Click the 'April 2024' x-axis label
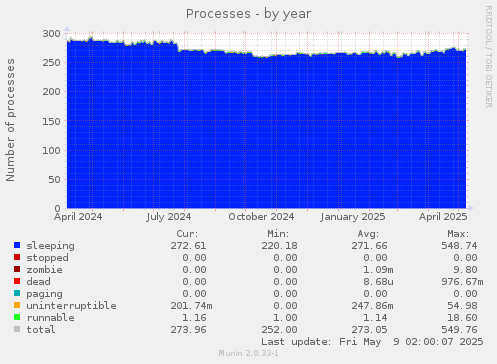The width and height of the screenshot is (497, 364). click(78, 217)
